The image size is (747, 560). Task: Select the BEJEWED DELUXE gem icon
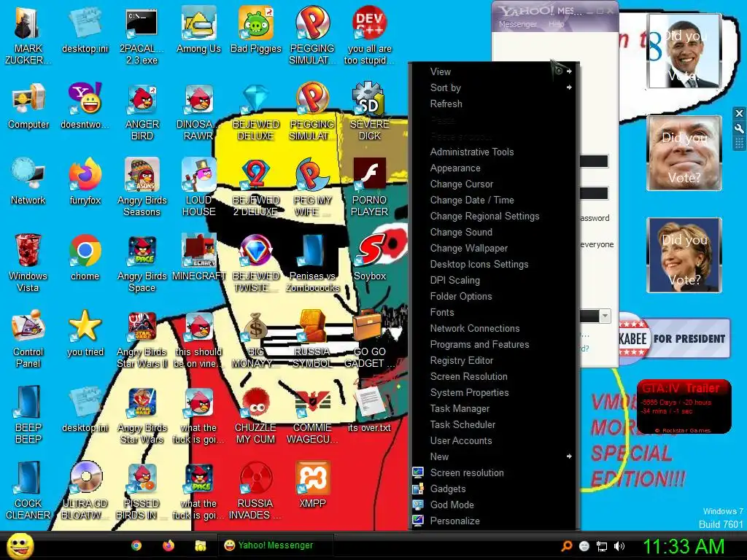256,112
